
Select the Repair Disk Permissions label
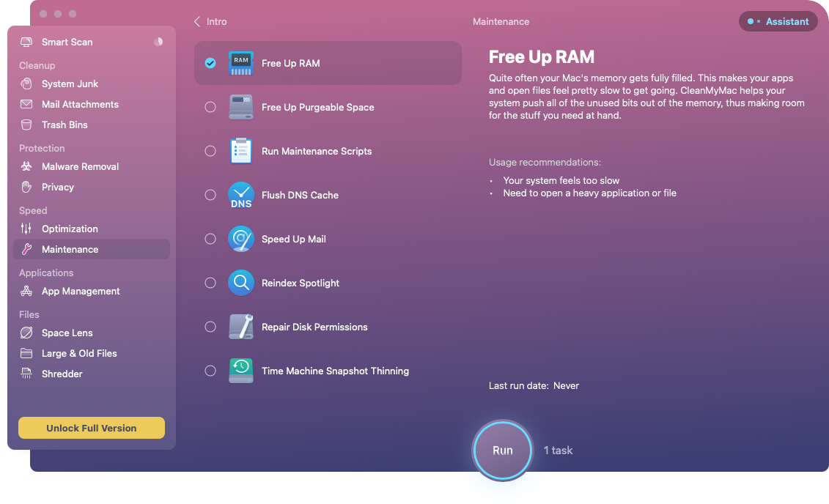[314, 327]
